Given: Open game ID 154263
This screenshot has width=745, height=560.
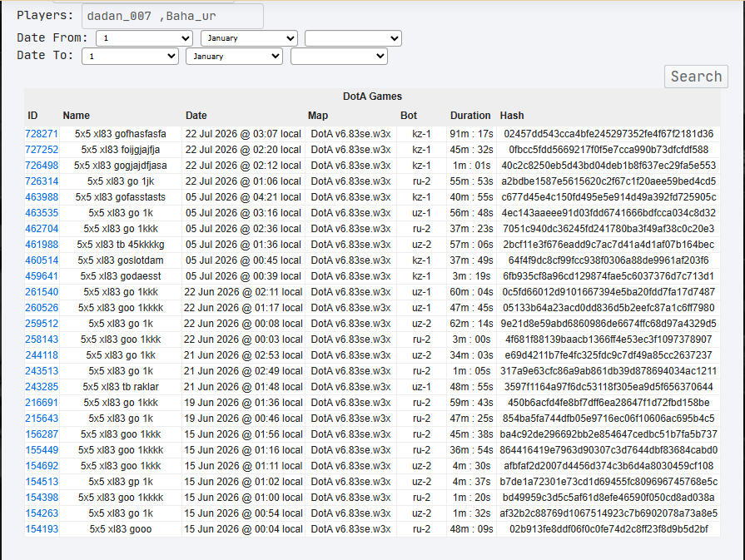Looking at the screenshot, I should coord(42,513).
